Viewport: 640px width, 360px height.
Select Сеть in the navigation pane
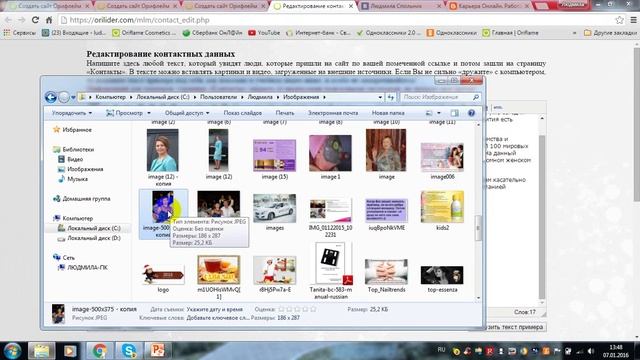(x=69, y=258)
